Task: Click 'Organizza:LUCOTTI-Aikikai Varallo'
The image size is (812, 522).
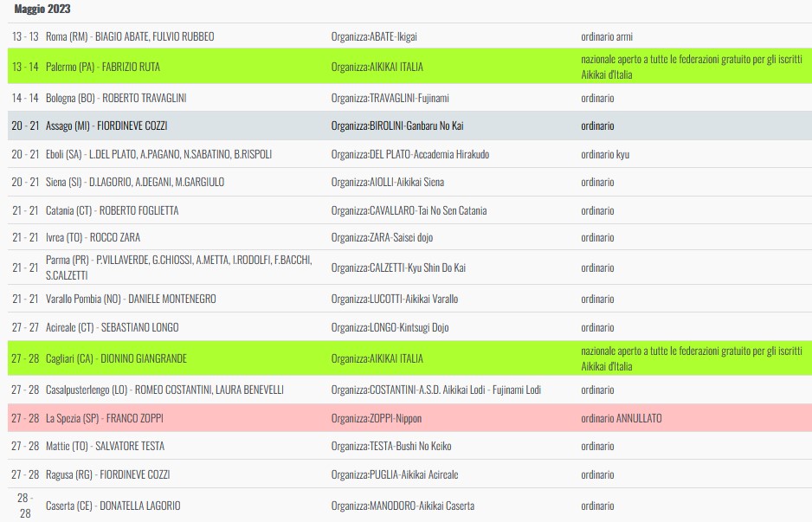Action: 395,299
